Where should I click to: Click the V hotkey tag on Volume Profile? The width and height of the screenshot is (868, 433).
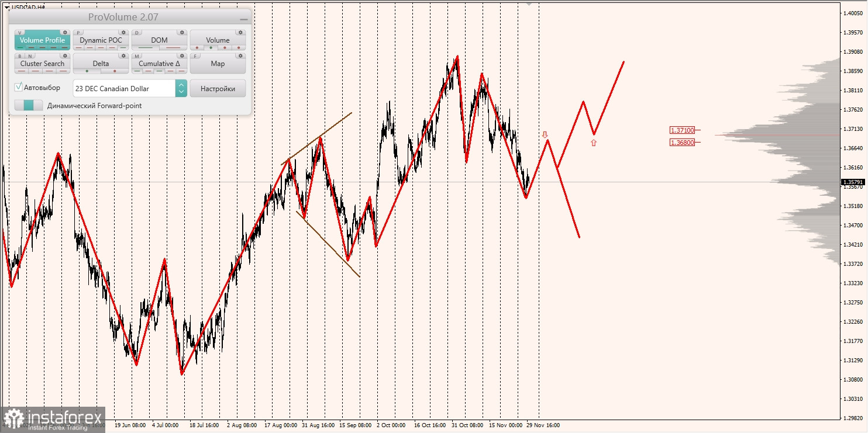point(19,32)
